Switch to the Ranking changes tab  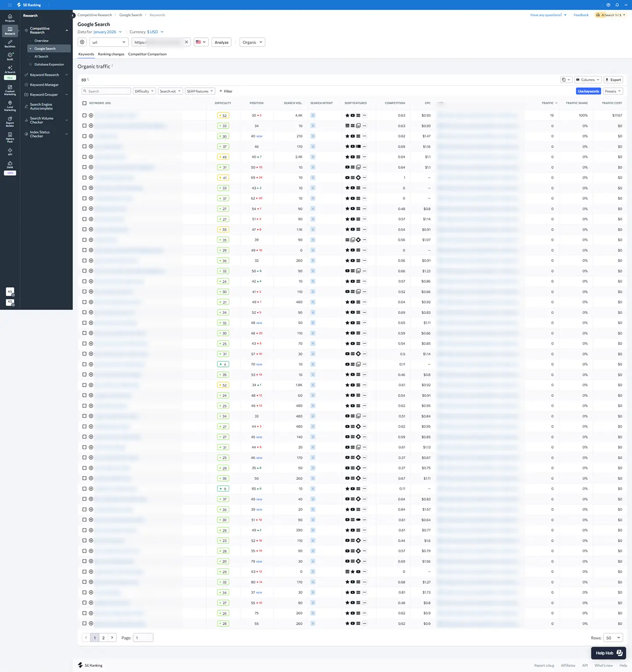pos(111,54)
